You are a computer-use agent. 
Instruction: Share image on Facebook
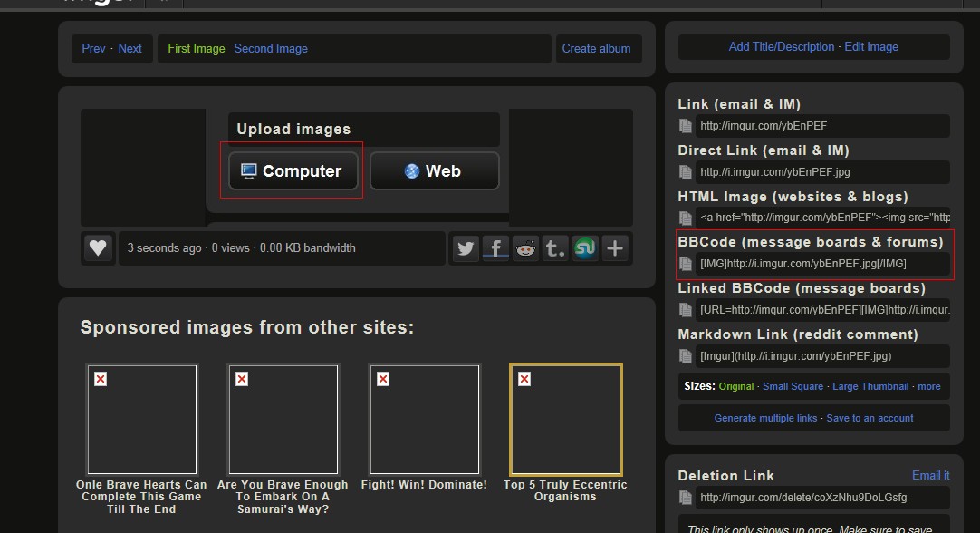pos(495,247)
